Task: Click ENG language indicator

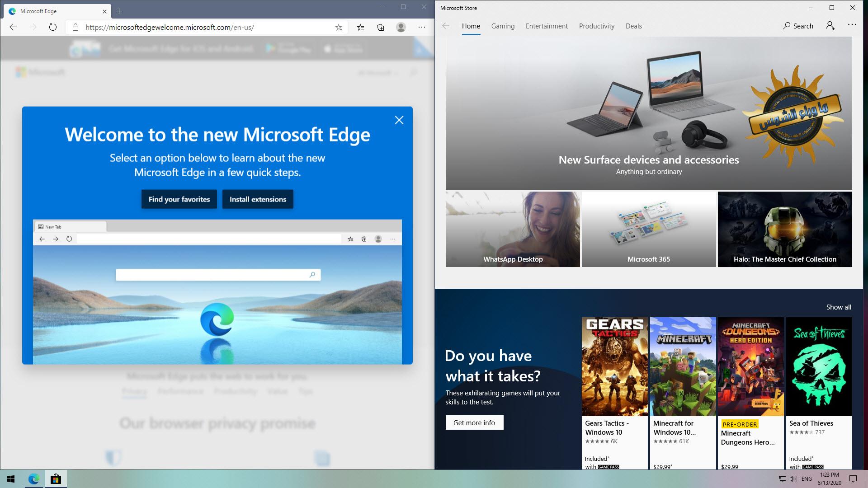Action: pyautogui.click(x=807, y=479)
